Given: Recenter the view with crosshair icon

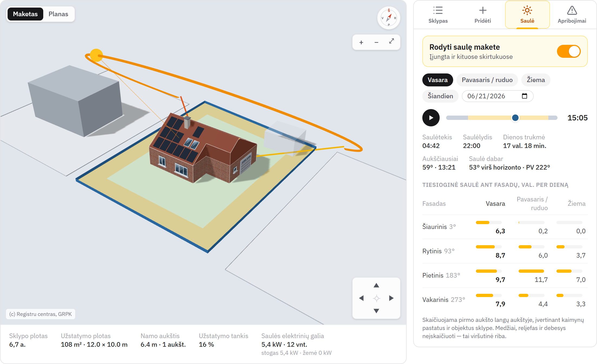Looking at the screenshot, I should [376, 298].
